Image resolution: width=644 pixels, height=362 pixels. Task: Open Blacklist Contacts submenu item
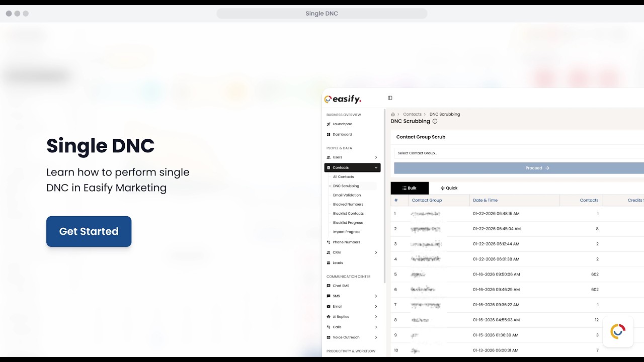pyautogui.click(x=348, y=214)
